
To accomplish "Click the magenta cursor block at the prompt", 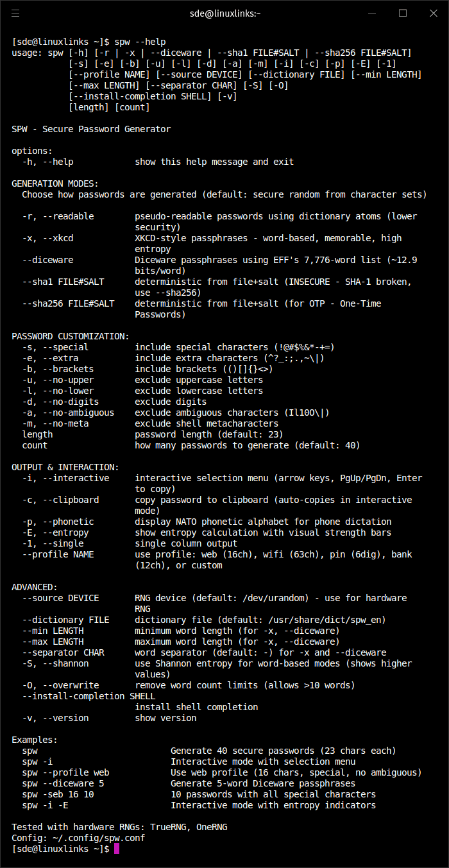I will 117,849.
